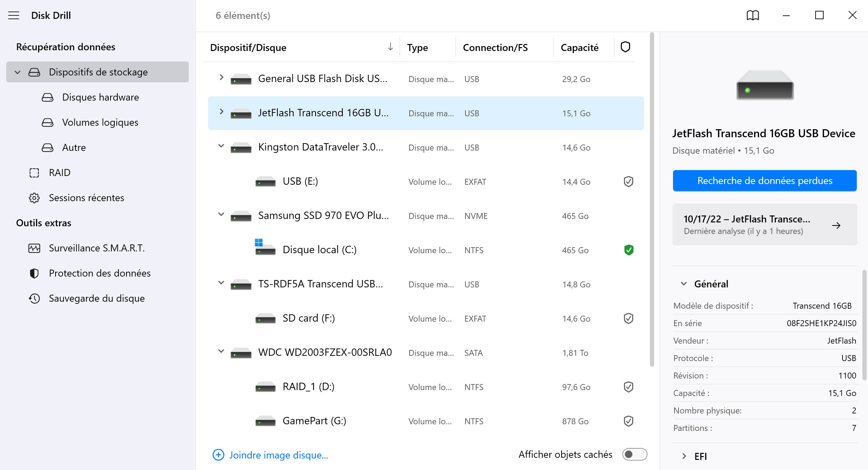Click the General USB Flash Disk drive icon
The width and height of the screenshot is (868, 470).
[241, 79]
